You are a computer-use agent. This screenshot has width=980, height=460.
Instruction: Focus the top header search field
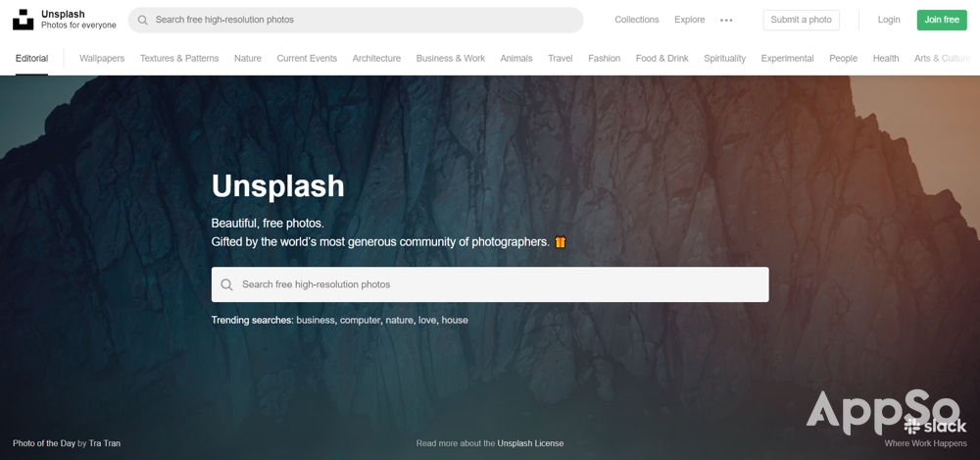pos(356,20)
